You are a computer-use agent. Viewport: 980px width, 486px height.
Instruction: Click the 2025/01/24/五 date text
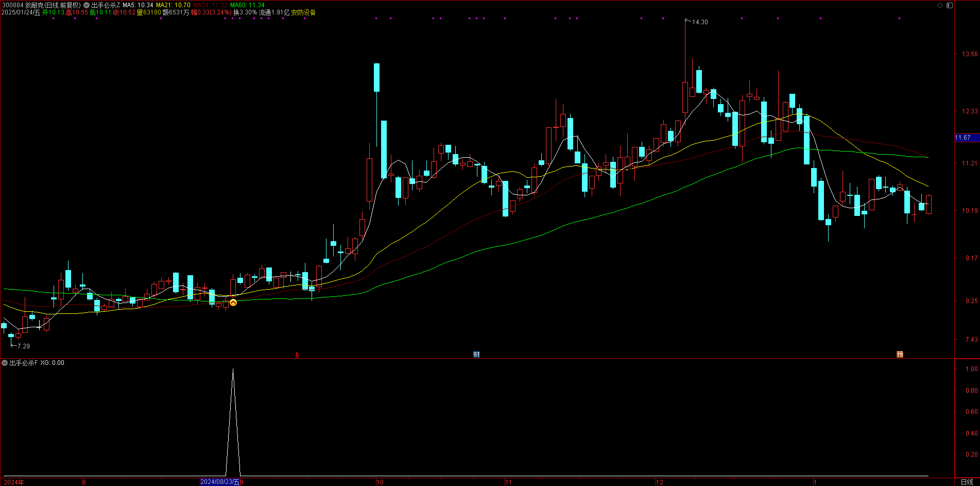pos(21,12)
